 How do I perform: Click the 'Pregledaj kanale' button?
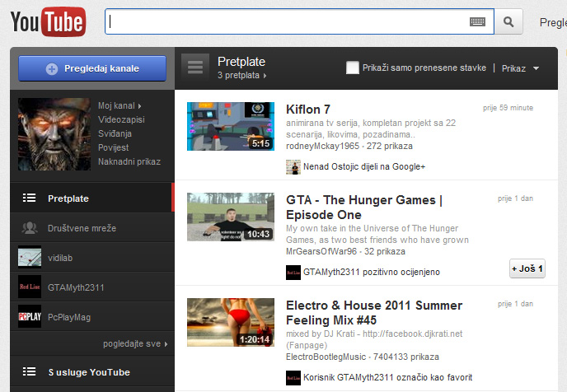point(91,68)
